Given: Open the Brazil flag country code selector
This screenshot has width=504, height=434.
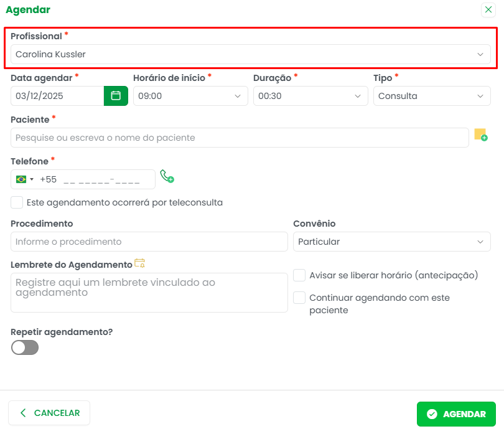Looking at the screenshot, I should click(25, 179).
